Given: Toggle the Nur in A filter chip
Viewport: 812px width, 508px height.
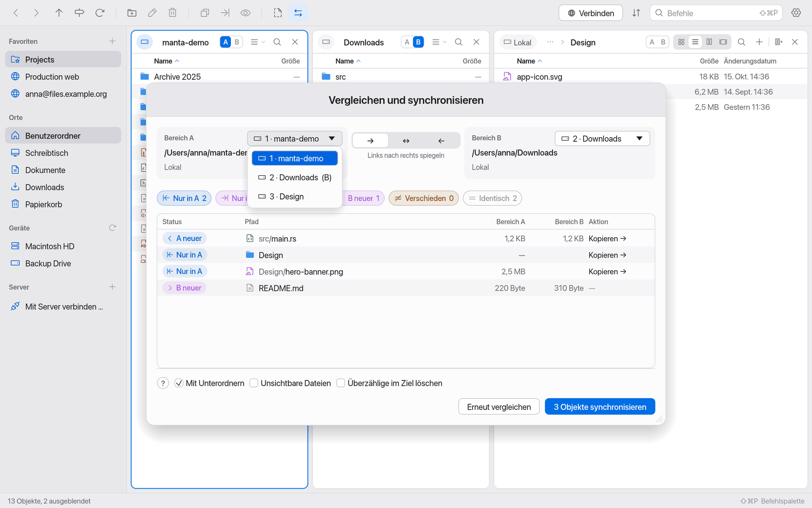Looking at the screenshot, I should [x=184, y=198].
